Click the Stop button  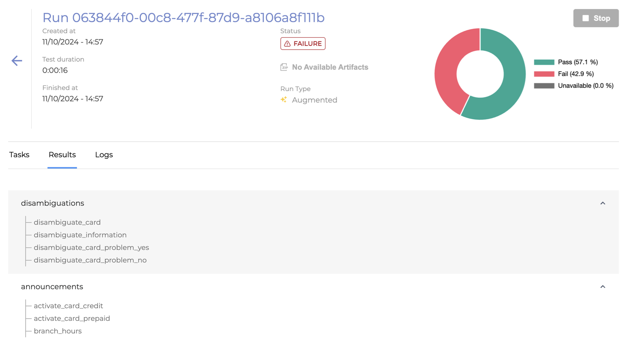pyautogui.click(x=596, y=18)
